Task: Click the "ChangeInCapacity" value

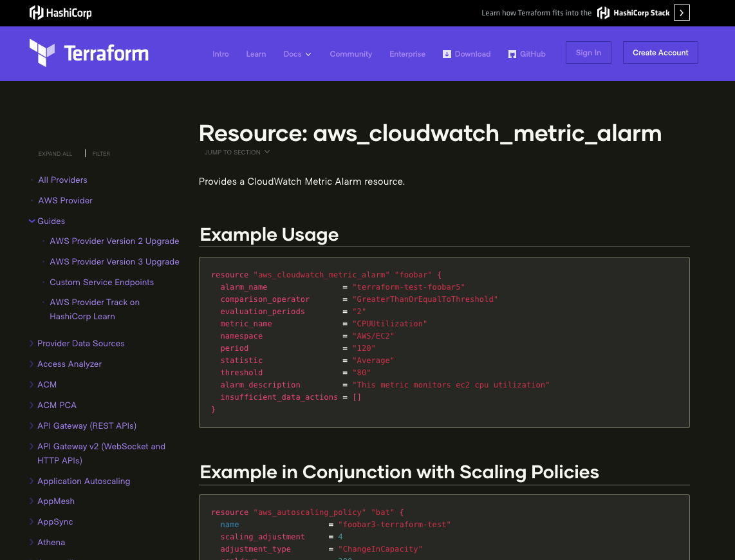Action: coord(380,549)
